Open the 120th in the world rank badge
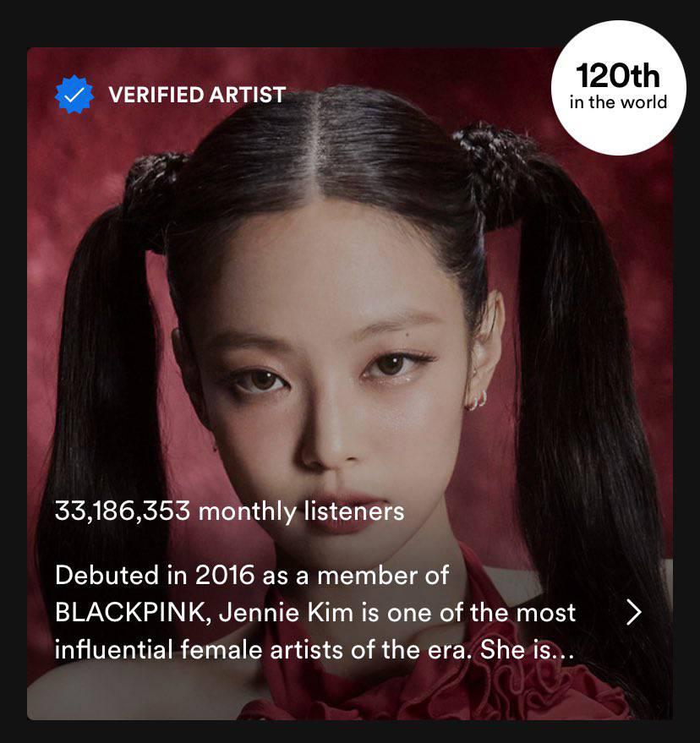The image size is (700, 743). pos(619,88)
